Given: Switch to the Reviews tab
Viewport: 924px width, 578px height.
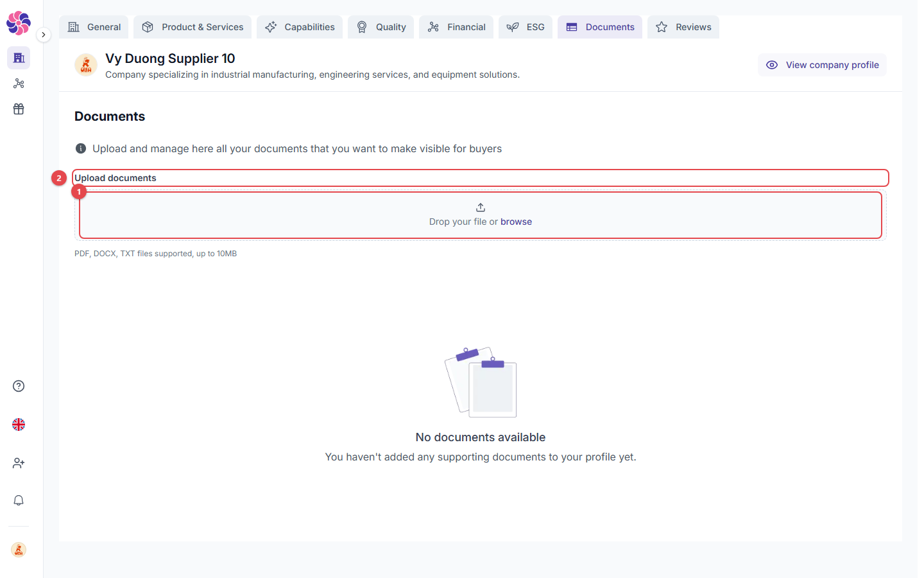Looking at the screenshot, I should [x=683, y=27].
